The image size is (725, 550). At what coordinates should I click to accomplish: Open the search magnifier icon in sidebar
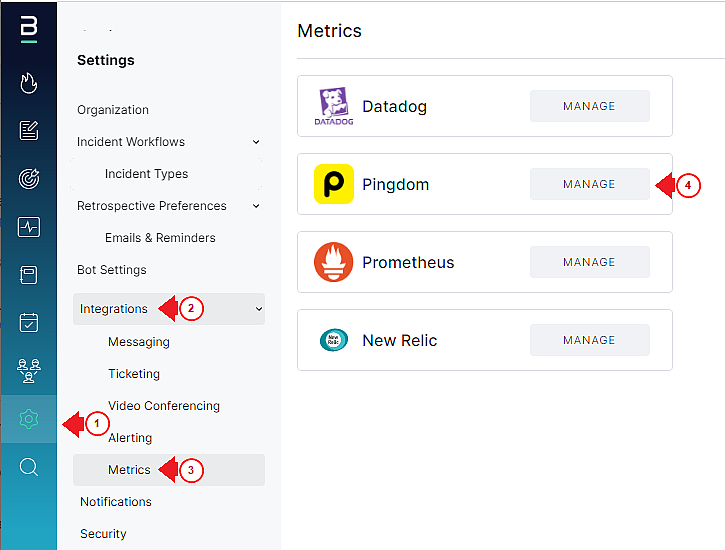coord(29,467)
